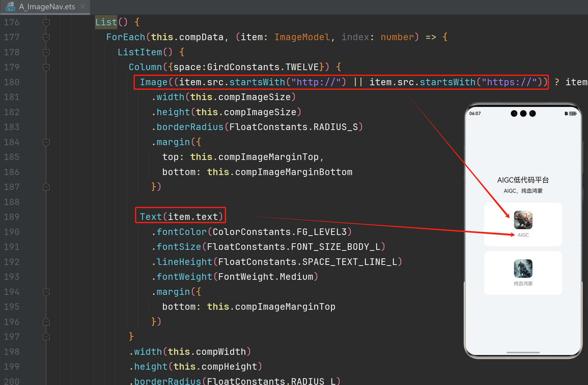The image size is (588, 385).
Task: Click the phone's bottom home indicator bar
Action: click(x=523, y=352)
